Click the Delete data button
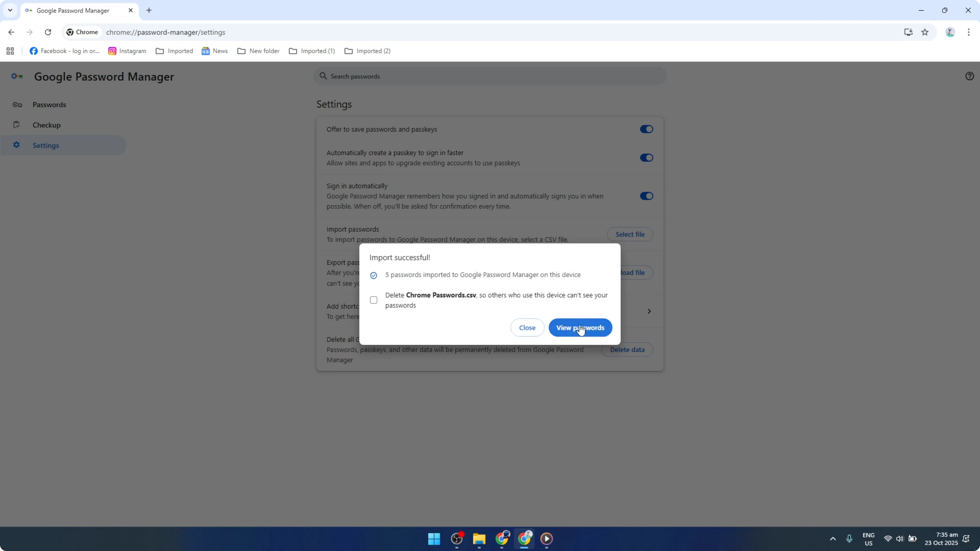 (x=627, y=349)
